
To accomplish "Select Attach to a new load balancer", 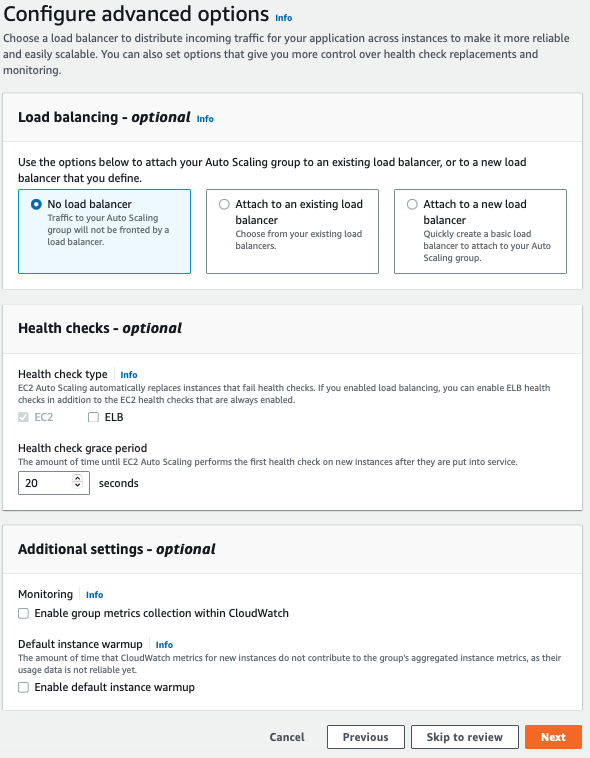I will 412,204.
